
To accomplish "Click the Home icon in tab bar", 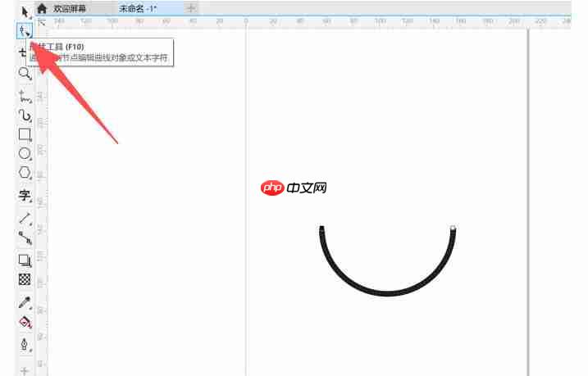I will (42, 8).
